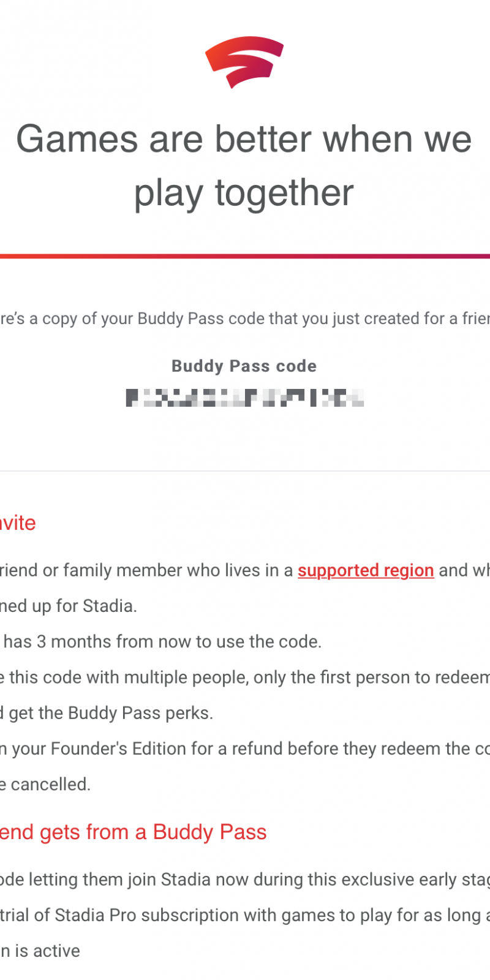Image resolution: width=490 pixels, height=980 pixels.
Task: Click the sentence about your Buddy Pass copy
Action: click(x=245, y=318)
